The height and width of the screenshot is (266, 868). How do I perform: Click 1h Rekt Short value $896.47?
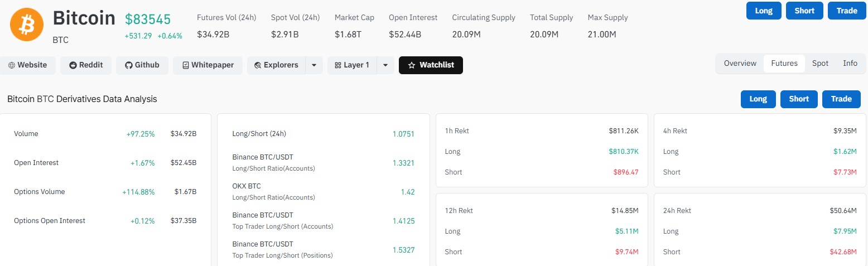point(626,172)
